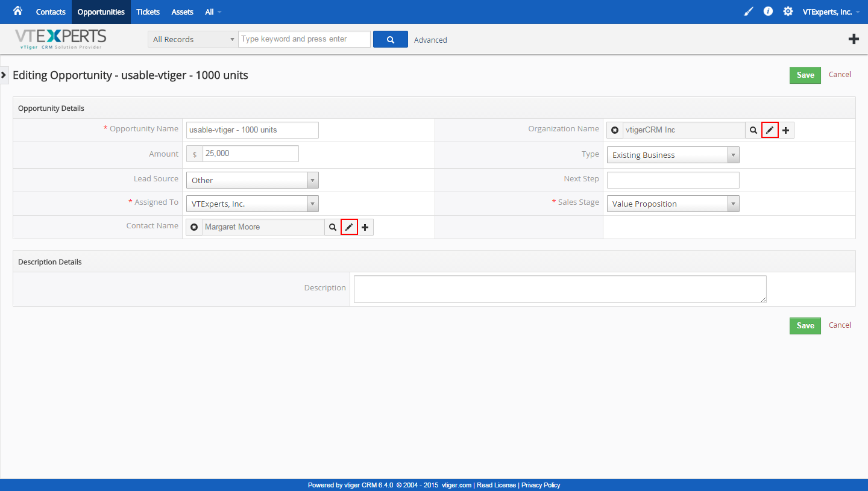Expand the left sidebar arrow
Screen dimensions: 868x491
pos(4,75)
